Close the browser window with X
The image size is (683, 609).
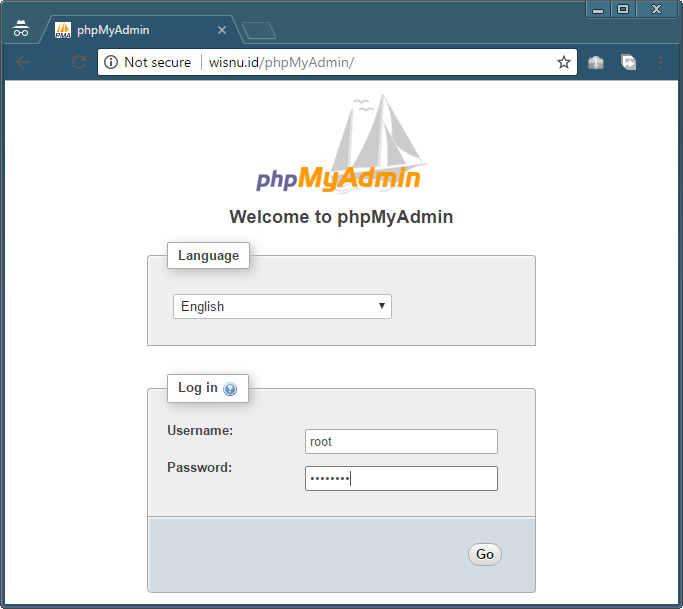tap(656, 9)
